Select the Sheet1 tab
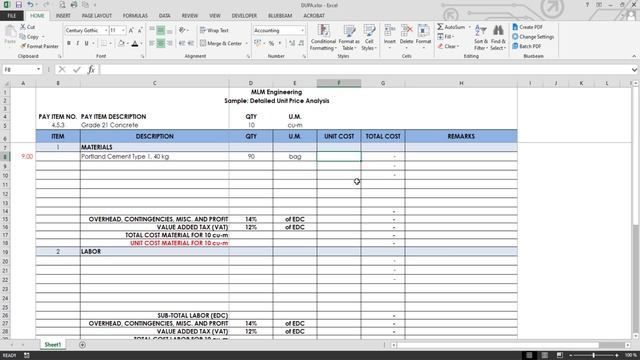 [53, 345]
